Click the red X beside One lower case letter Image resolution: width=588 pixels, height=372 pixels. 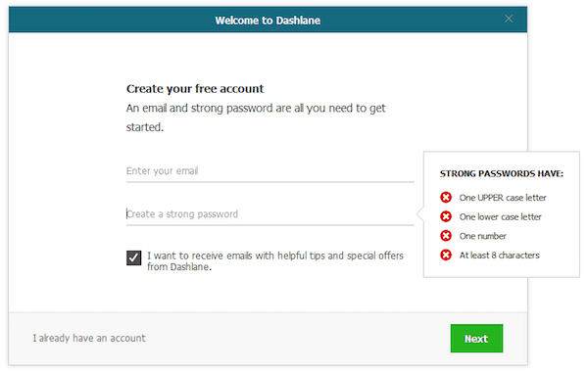[x=446, y=216]
